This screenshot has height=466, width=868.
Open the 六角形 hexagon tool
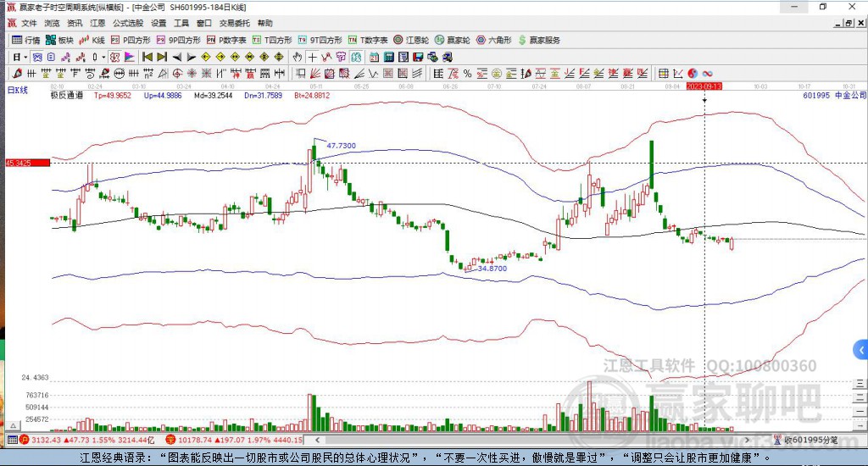(x=494, y=40)
